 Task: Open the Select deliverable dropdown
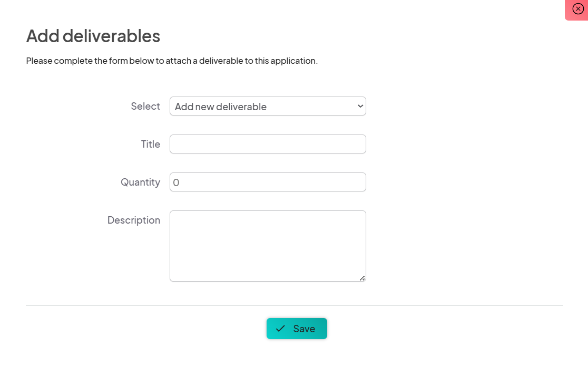point(268,106)
